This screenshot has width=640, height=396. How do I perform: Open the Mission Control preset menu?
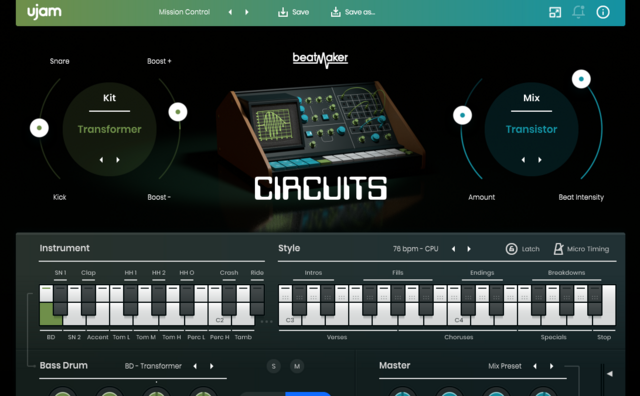(184, 12)
